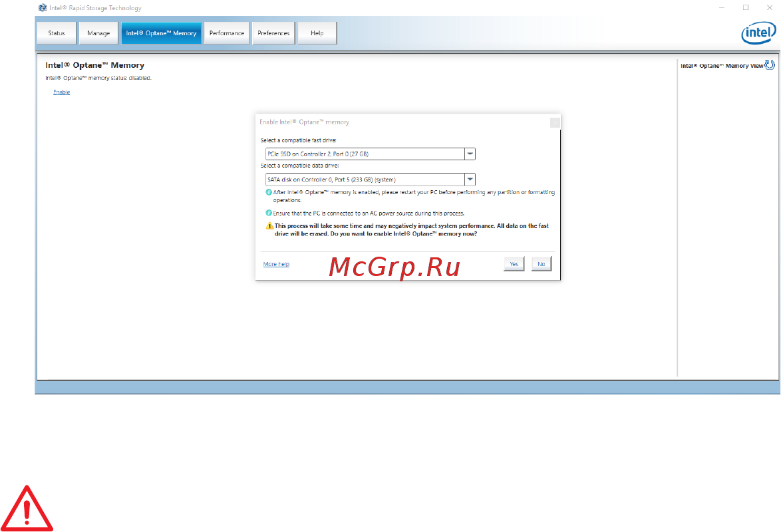
Task: Click the 'Intel Optane Memory' page heading
Action: coord(94,65)
